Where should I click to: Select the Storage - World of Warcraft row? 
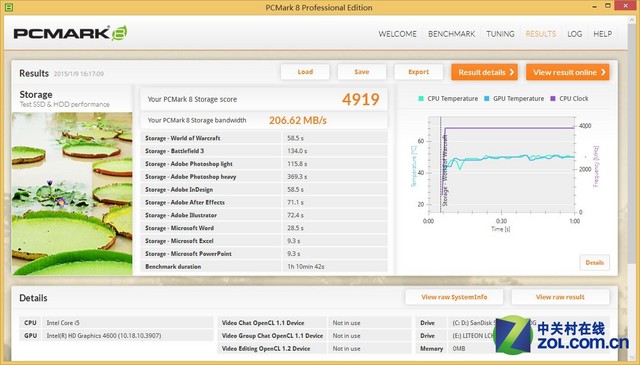(x=264, y=138)
